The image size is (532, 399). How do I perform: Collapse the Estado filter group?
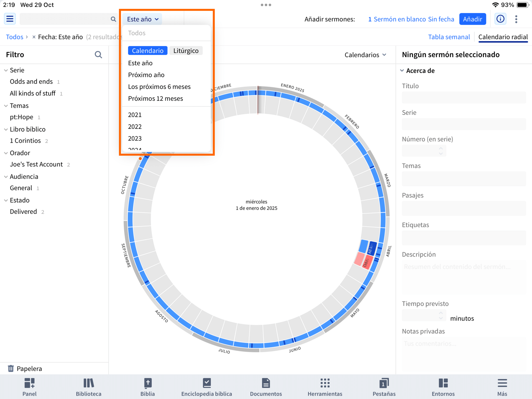[x=6, y=200]
